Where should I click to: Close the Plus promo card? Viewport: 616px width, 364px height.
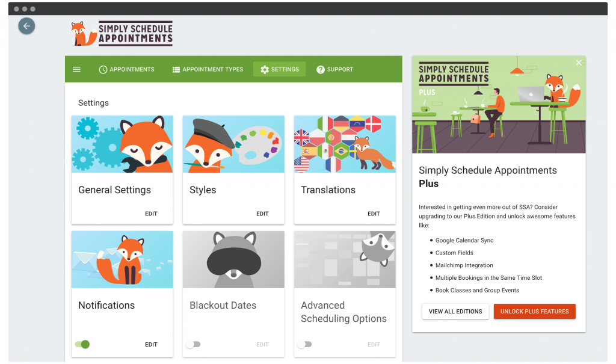(x=579, y=63)
